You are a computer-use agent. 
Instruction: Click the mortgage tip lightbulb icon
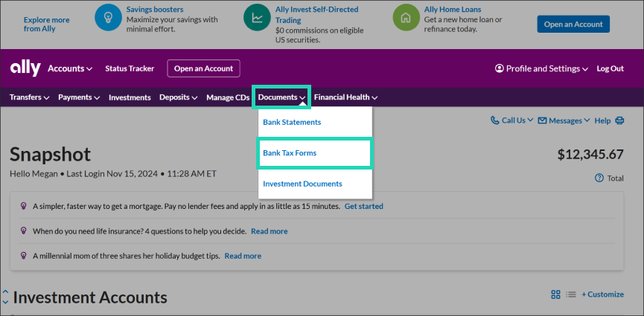pyautogui.click(x=23, y=206)
